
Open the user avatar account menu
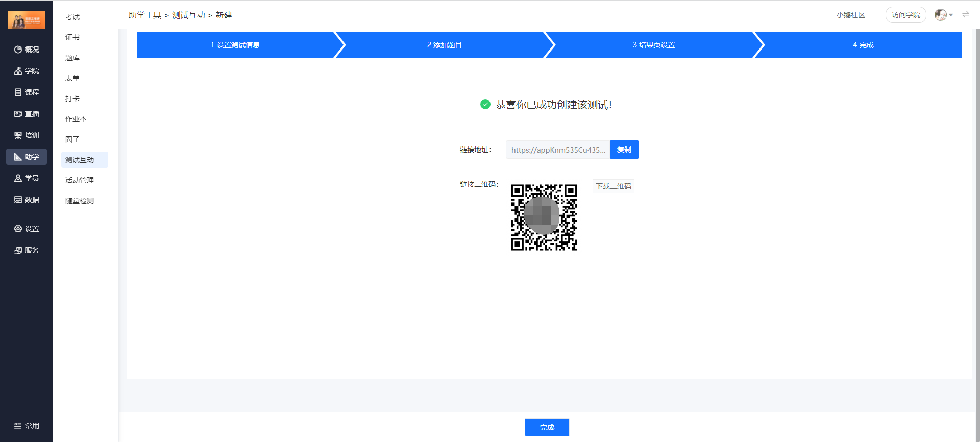pyautogui.click(x=943, y=15)
